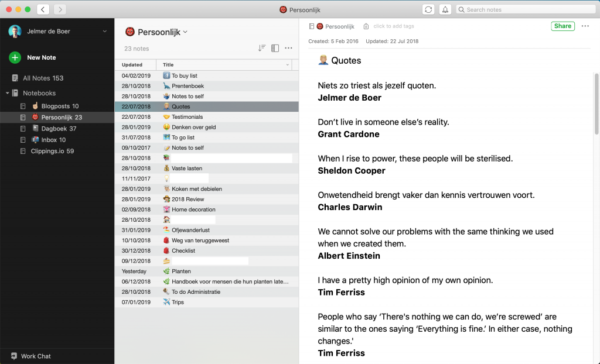Open Trips note
The image size is (600, 364).
click(x=207, y=303)
